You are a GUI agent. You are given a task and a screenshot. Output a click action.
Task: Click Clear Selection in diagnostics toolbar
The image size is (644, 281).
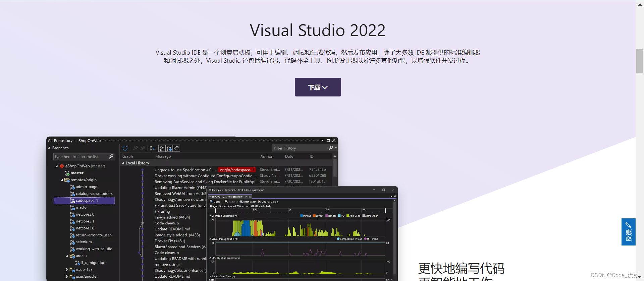(268, 202)
